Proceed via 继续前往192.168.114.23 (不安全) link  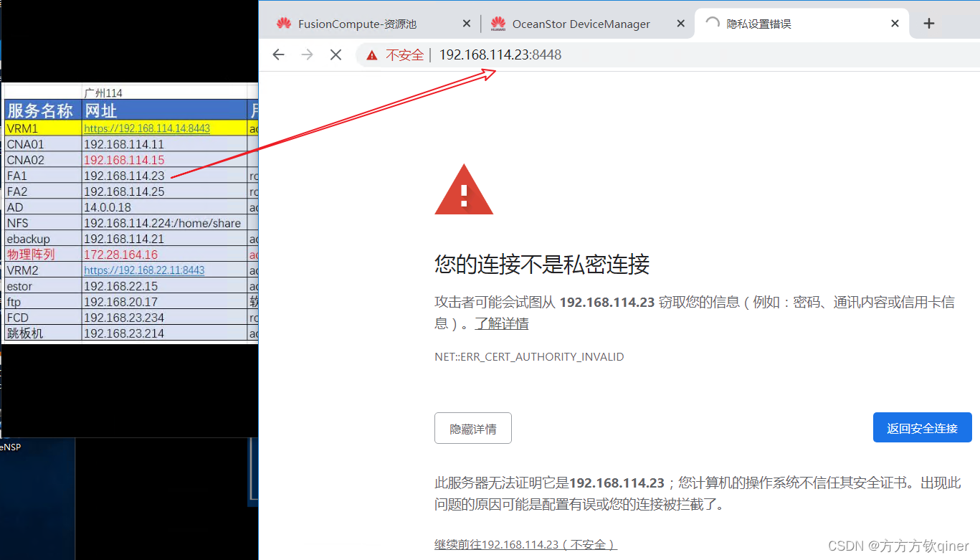525,544
